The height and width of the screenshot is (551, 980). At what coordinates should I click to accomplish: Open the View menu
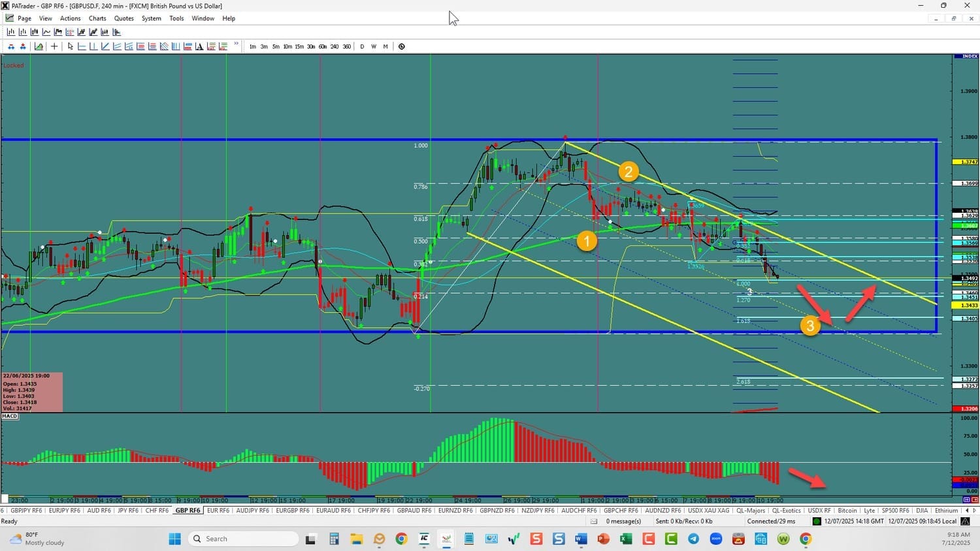pos(46,18)
